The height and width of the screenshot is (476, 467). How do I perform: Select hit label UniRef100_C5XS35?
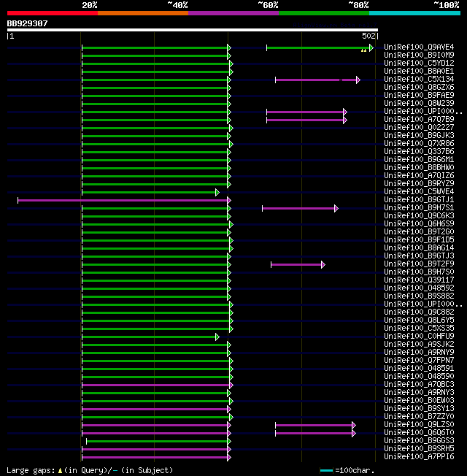(419, 328)
